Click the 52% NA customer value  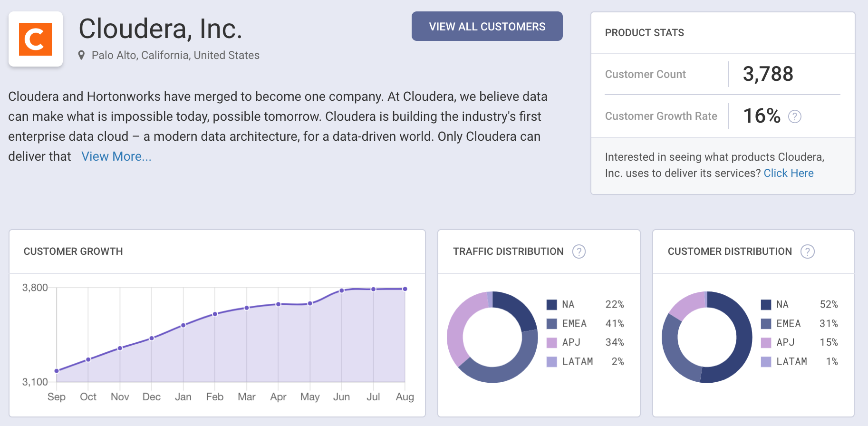[829, 305]
